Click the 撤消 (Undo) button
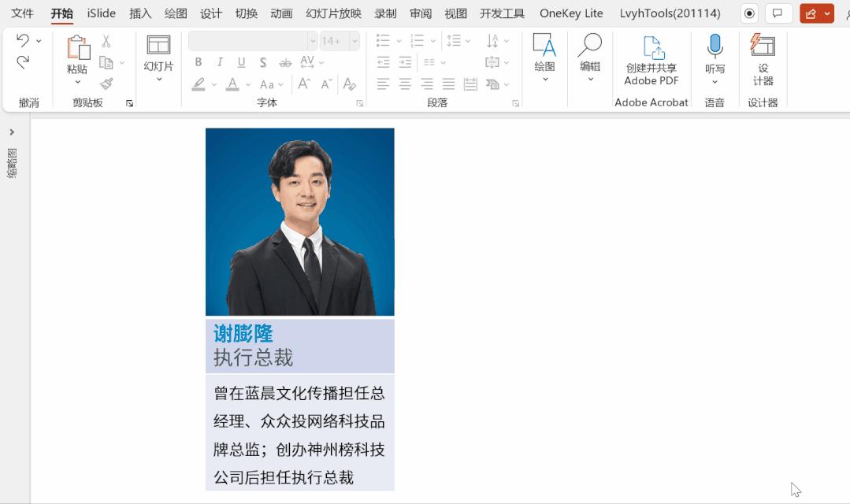Viewport: 850px width, 504px height. (24, 41)
